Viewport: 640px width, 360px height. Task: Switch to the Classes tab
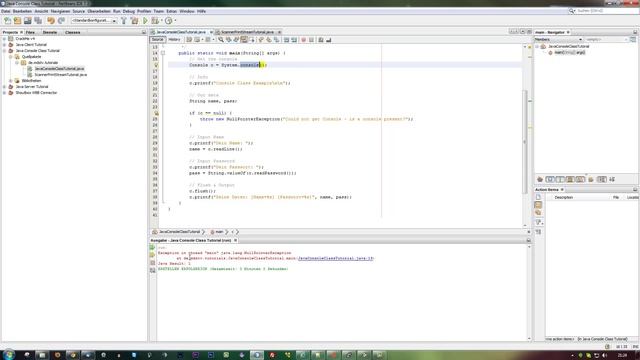73,32
